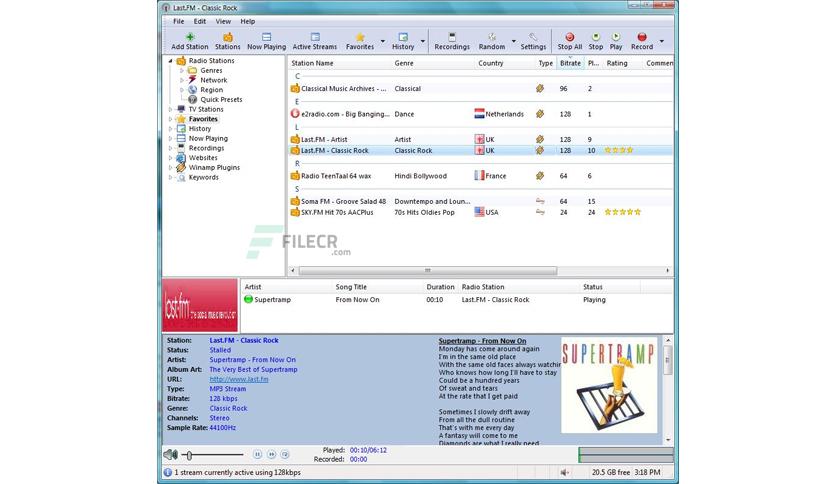836x484 pixels.
Task: Expand the Genres tree node
Action: [182, 70]
